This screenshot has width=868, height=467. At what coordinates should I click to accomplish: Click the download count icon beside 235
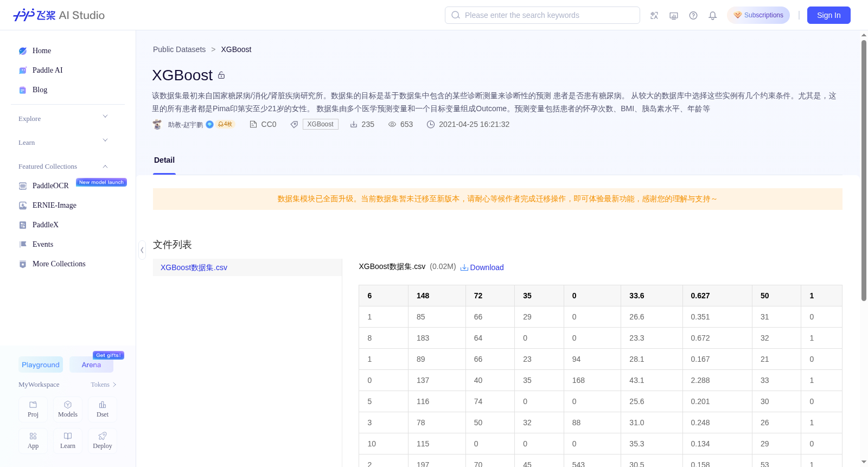(x=354, y=124)
